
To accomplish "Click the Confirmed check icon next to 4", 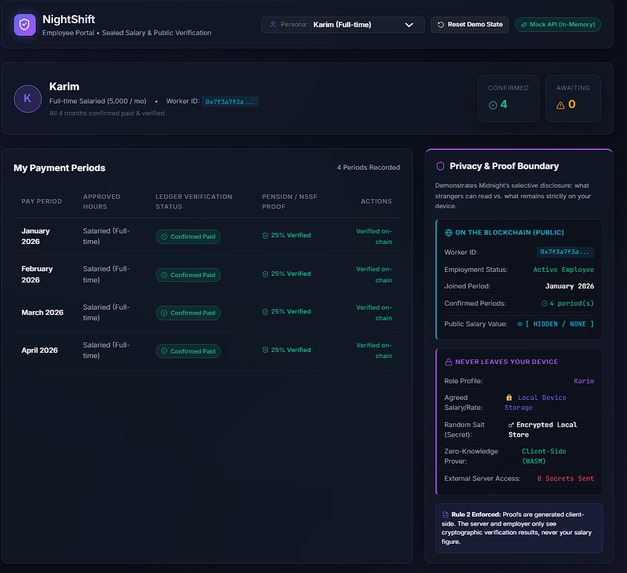I will click(493, 105).
